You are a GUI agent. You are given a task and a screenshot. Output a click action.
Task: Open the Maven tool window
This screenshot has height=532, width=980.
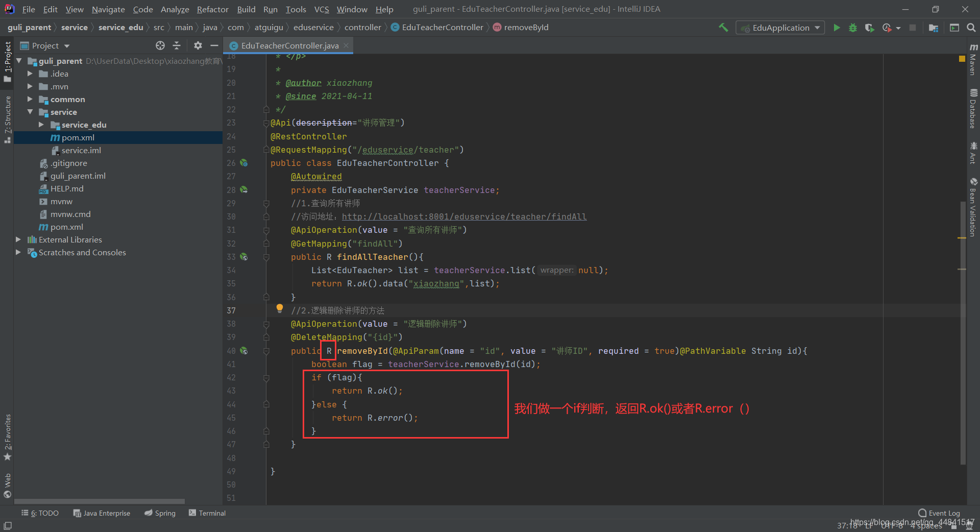click(x=973, y=60)
